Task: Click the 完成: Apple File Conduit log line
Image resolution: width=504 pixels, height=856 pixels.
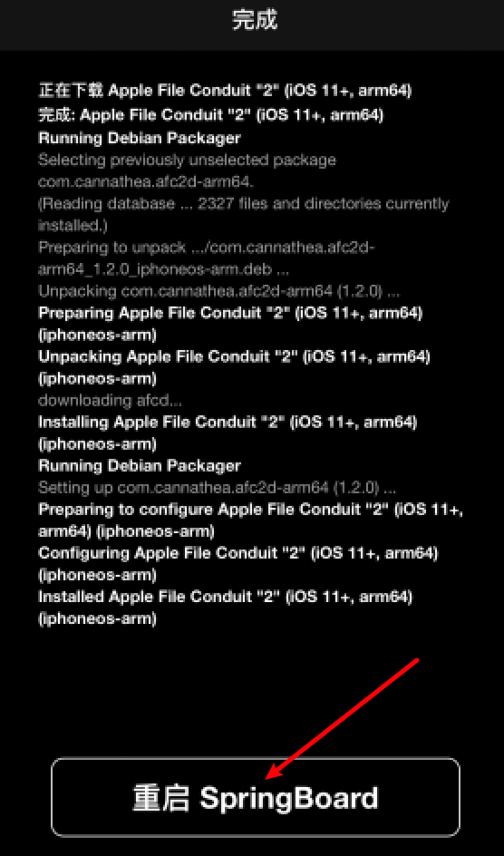Action: pyautogui.click(x=211, y=115)
